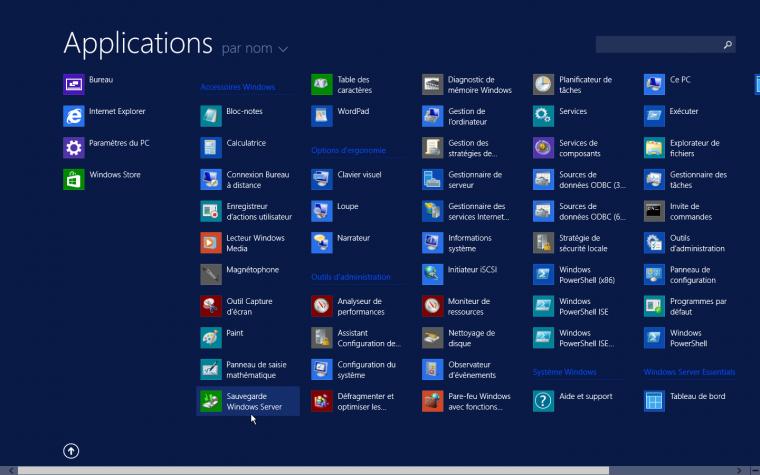Launch Assistant Configuration de sécurité
760x475 pixels.
(322, 338)
